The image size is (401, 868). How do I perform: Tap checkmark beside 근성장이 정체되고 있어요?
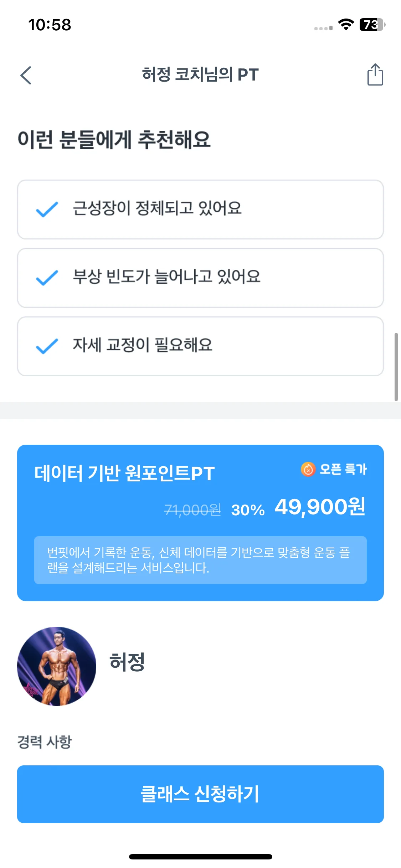click(47, 209)
